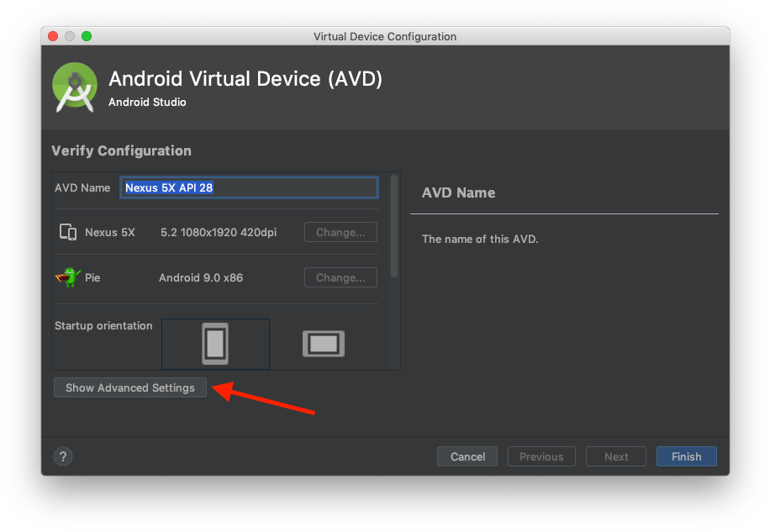Open the help question mark icon
This screenshot has width=770, height=532.
point(63,456)
